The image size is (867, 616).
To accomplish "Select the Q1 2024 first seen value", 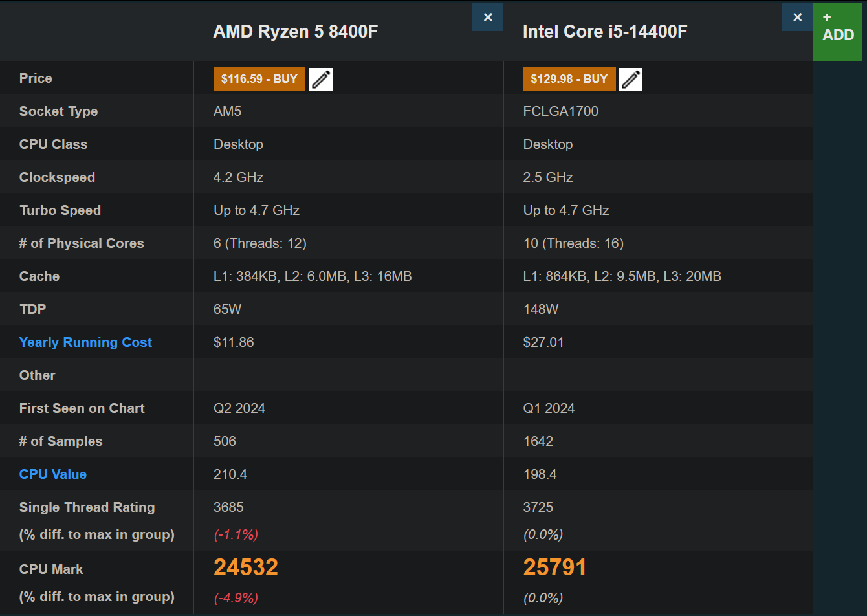I will (549, 408).
